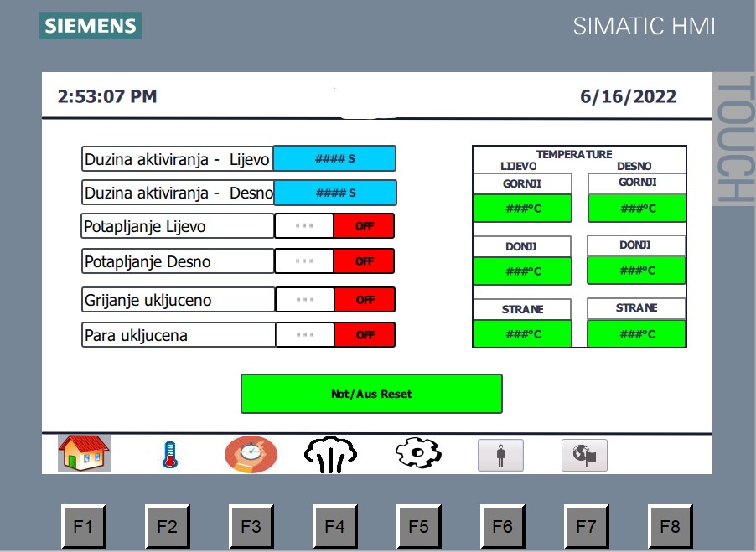Open the home screen house icon

pos(84,453)
